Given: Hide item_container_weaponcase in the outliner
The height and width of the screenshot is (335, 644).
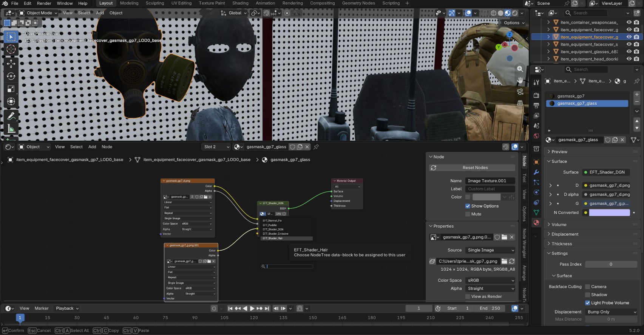Looking at the screenshot, I should 629,22.
